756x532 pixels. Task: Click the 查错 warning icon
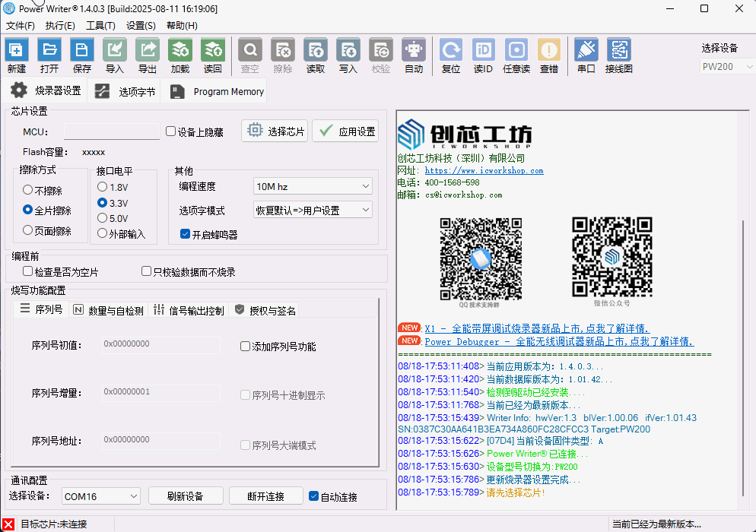click(x=549, y=55)
